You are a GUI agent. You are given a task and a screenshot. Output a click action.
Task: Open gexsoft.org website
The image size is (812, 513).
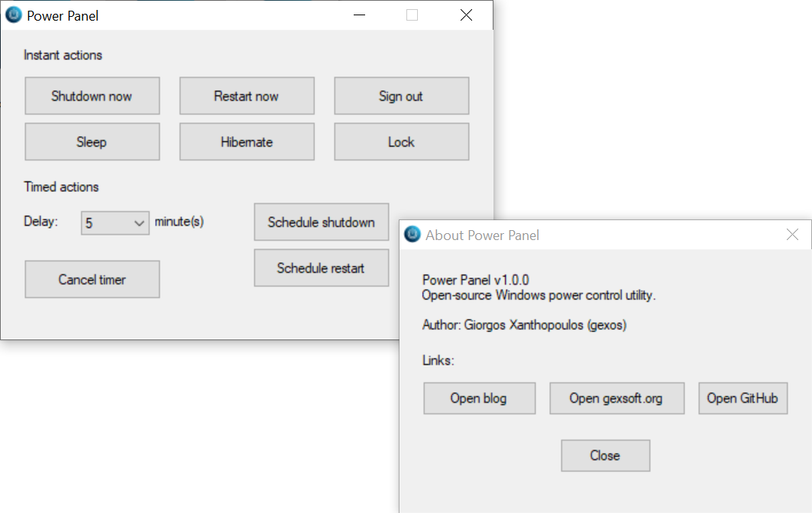(x=616, y=398)
